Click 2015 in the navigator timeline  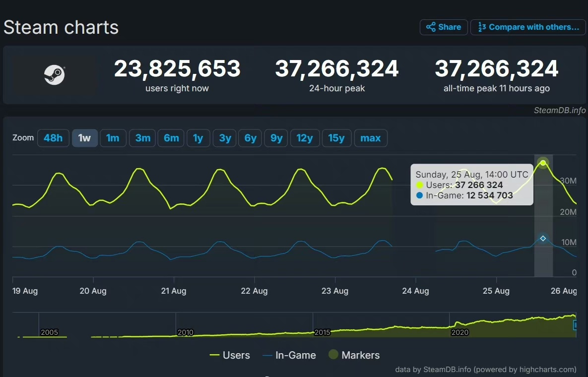(322, 332)
